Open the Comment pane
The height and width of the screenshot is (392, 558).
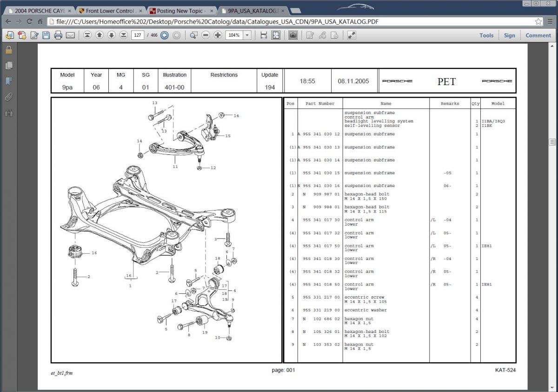(538, 35)
